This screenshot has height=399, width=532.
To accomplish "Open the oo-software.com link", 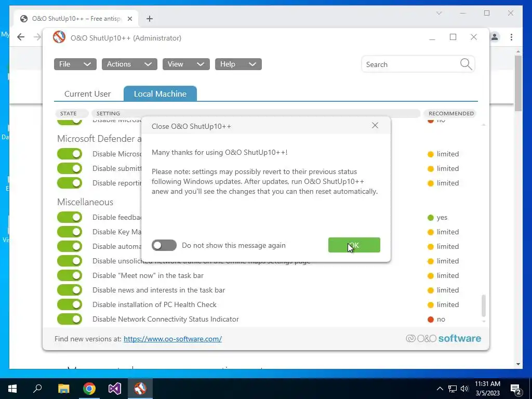I will [x=172, y=339].
